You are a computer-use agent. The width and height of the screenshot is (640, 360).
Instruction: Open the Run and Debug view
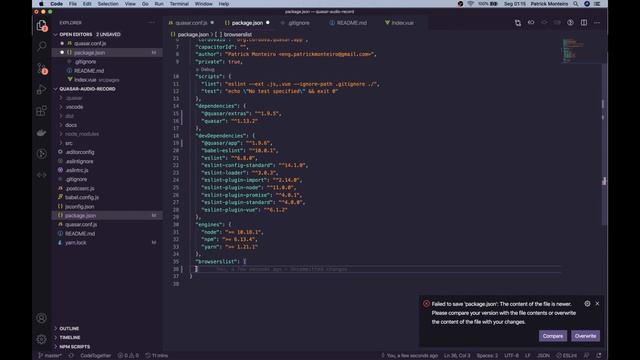[42, 89]
